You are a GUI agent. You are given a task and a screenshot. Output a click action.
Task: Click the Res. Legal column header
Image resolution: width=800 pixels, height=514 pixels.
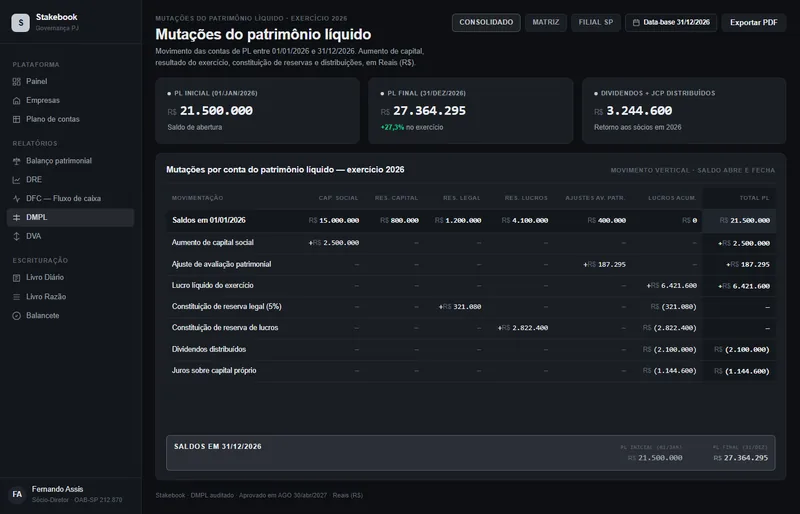tap(462, 198)
